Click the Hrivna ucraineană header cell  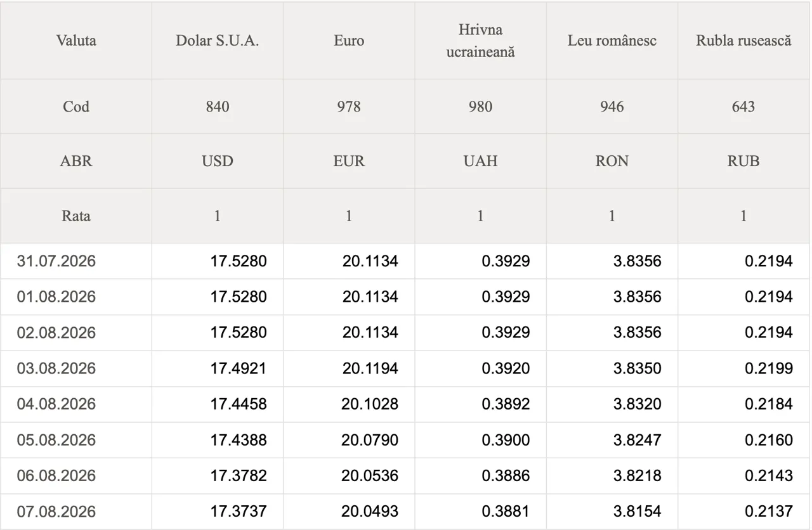480,41
